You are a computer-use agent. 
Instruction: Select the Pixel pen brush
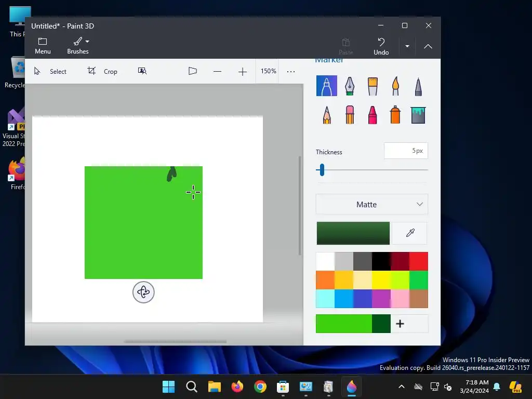click(418, 87)
